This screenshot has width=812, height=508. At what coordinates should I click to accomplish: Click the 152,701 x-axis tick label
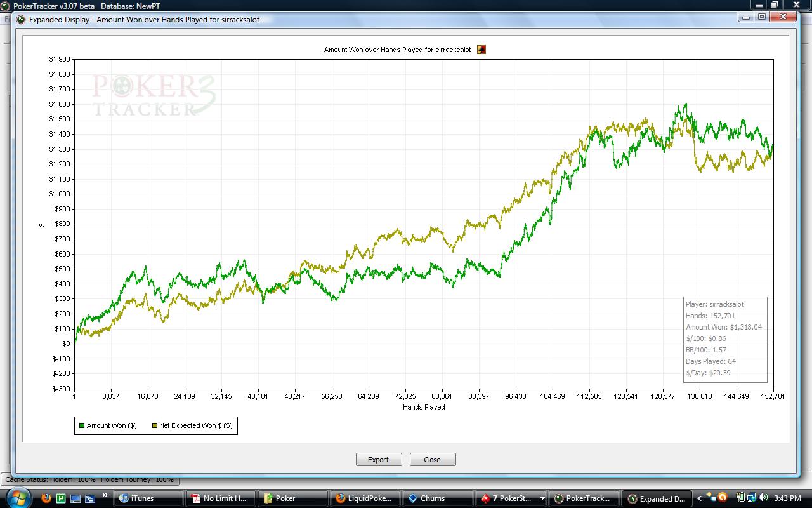(x=773, y=396)
